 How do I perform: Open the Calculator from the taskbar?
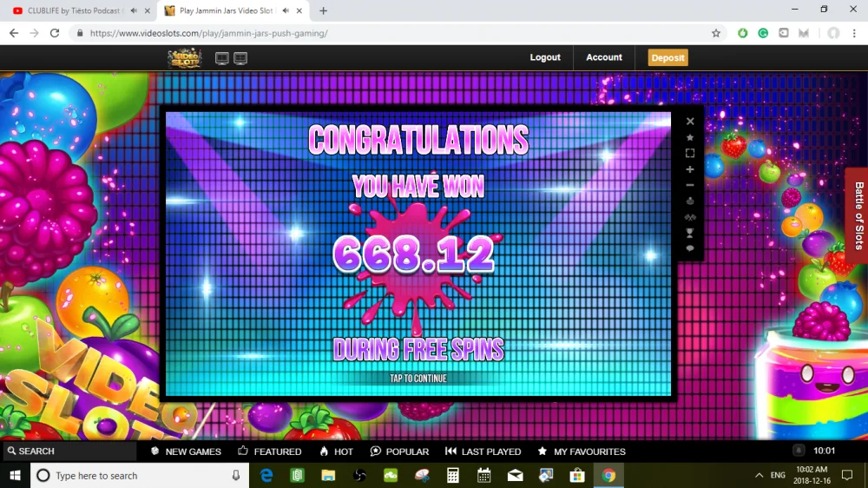point(453,475)
